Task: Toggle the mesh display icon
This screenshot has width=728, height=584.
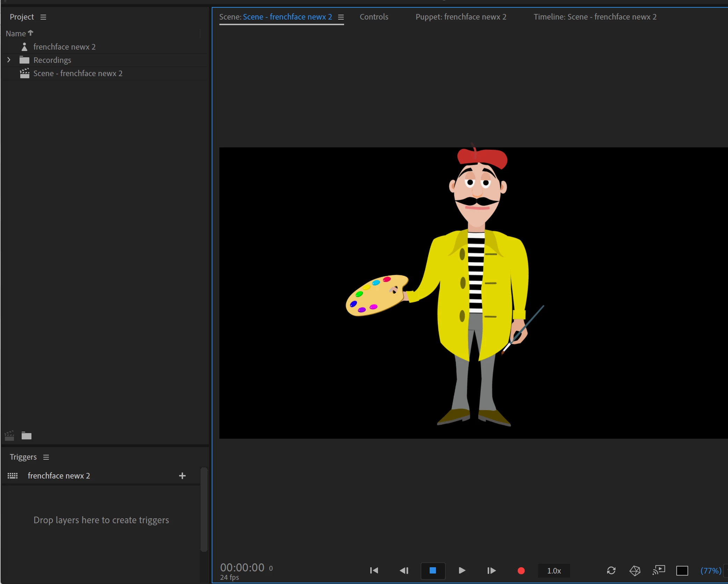Action: tap(635, 570)
